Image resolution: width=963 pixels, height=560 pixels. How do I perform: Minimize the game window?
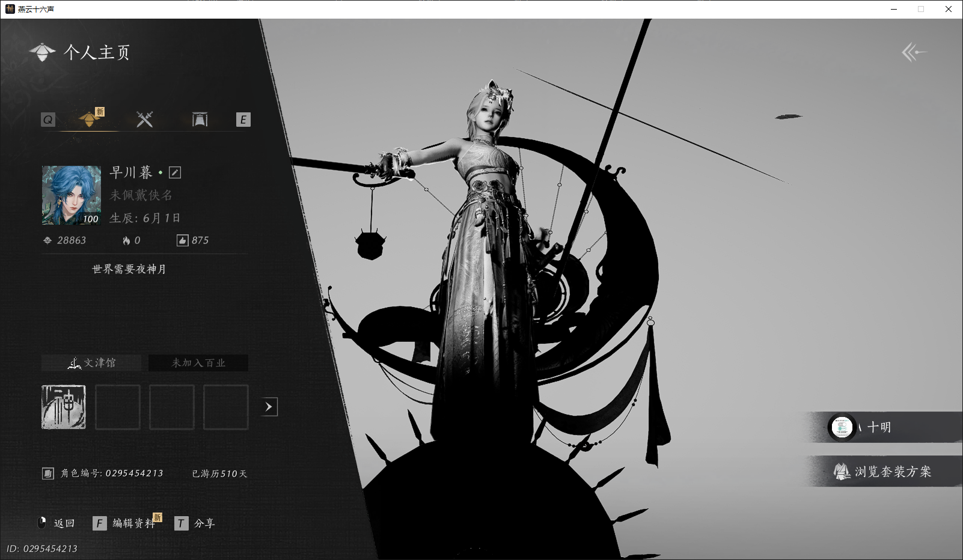point(894,9)
